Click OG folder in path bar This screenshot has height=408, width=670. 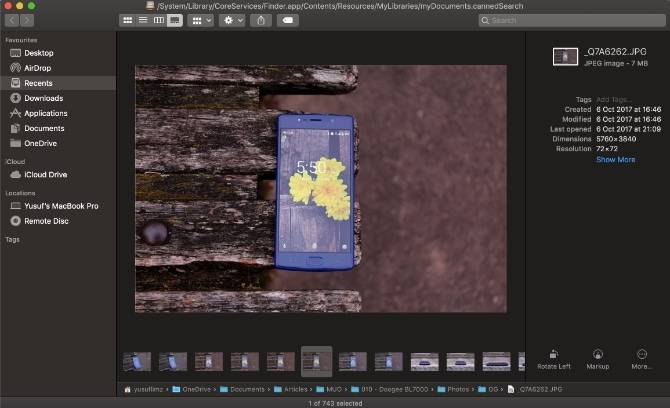pyautogui.click(x=488, y=389)
